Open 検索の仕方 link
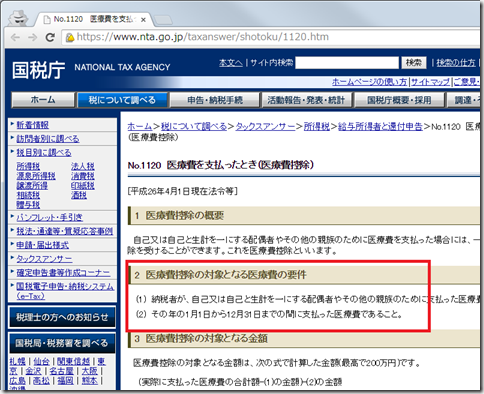 tap(456, 63)
